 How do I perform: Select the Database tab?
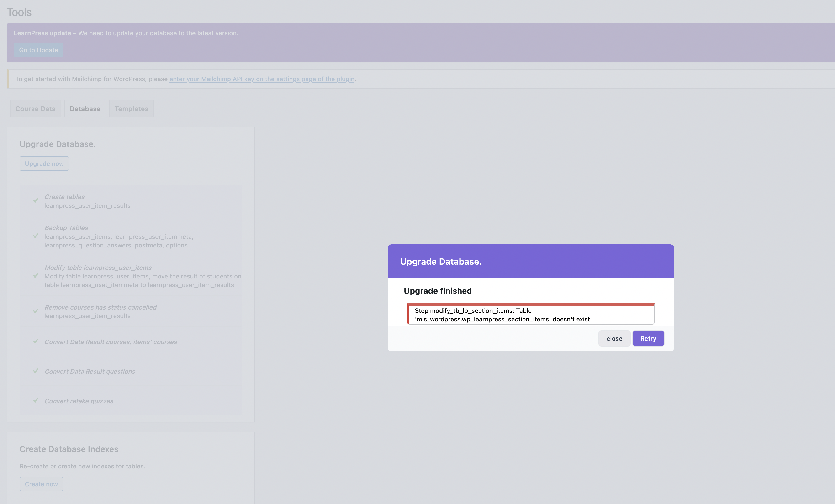[x=85, y=108]
